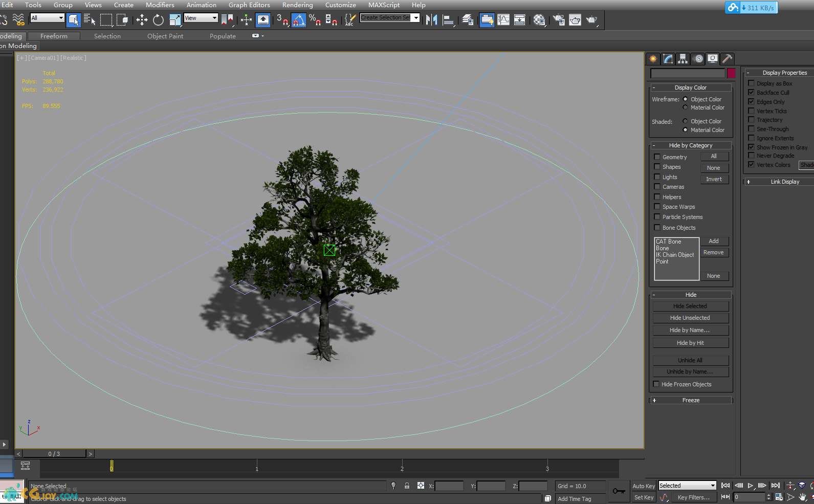
Task: Toggle the Angle Snap tool
Action: pos(299,20)
